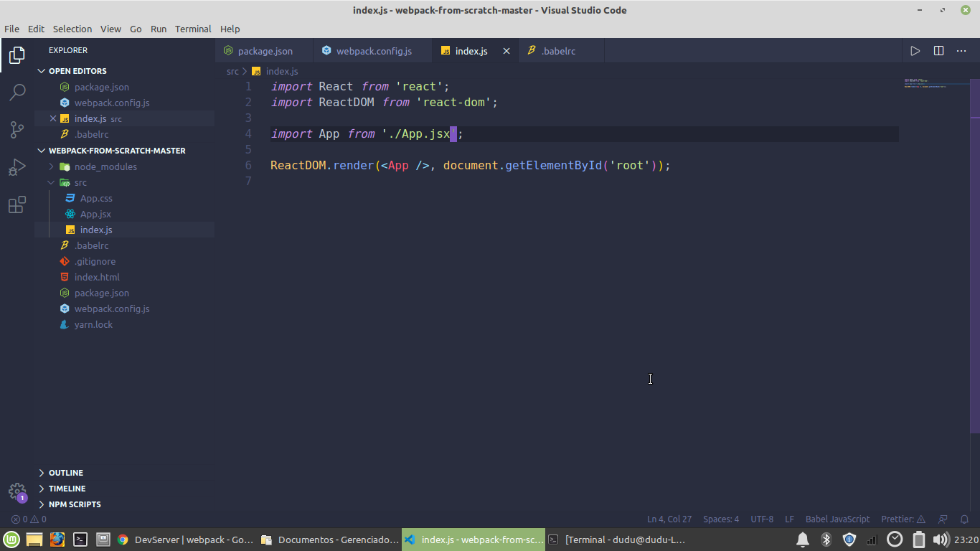Open the Terminal menu

tap(193, 29)
